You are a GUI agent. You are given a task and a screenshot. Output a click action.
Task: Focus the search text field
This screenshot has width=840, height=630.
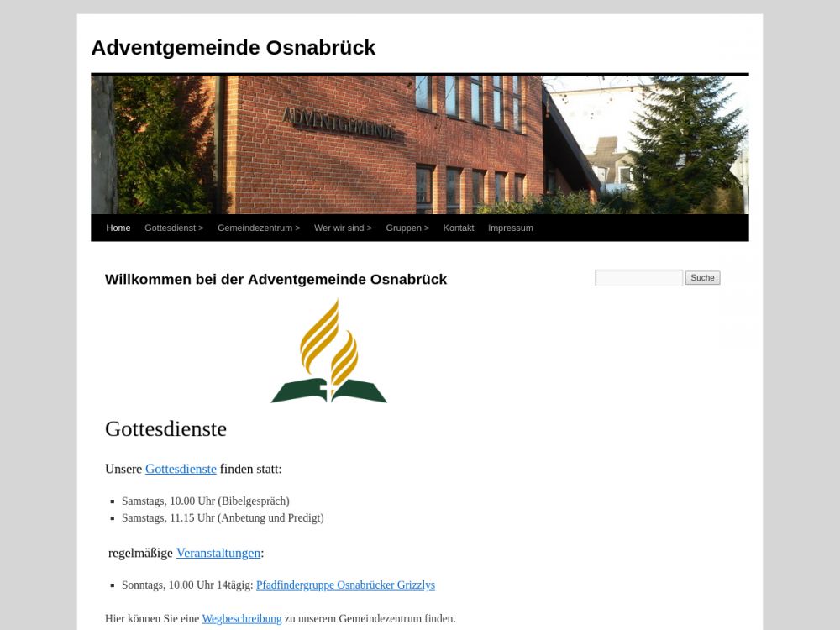point(638,278)
